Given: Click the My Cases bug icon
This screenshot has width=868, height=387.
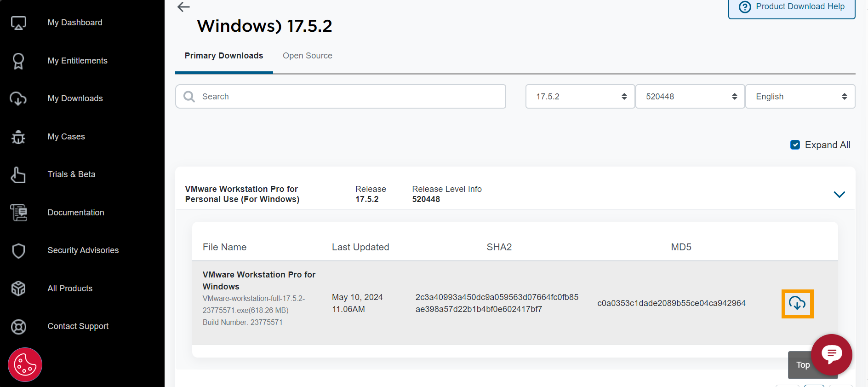Looking at the screenshot, I should pos(18,137).
